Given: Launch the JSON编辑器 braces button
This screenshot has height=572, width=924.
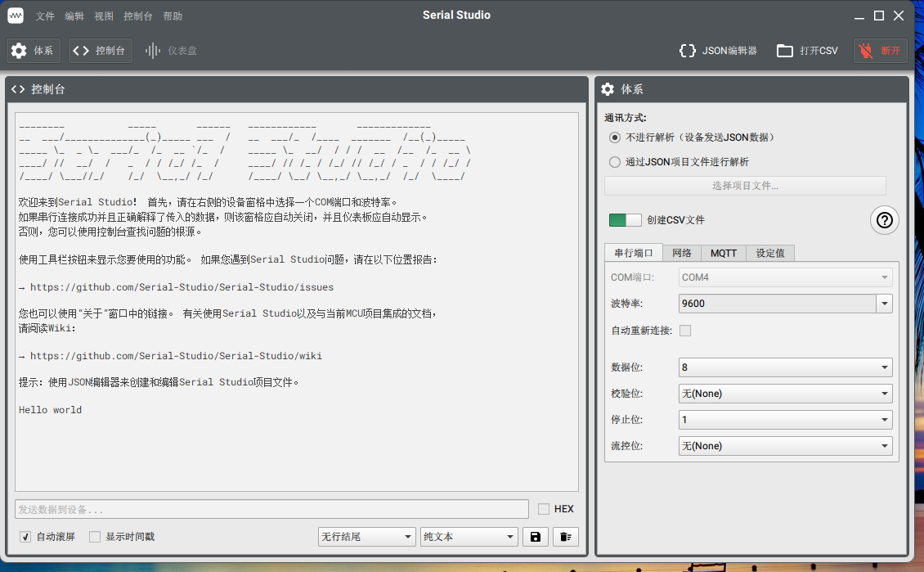Looking at the screenshot, I should (x=718, y=51).
